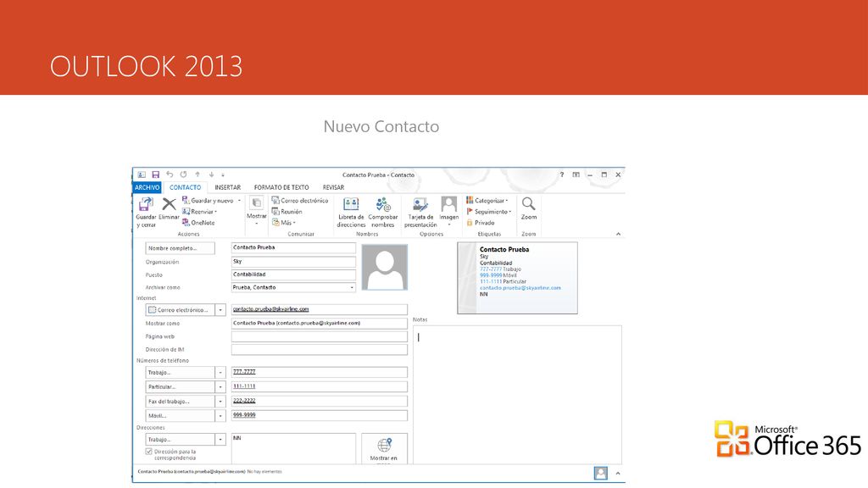The width and height of the screenshot is (868, 488).
Task: Click the Fax del trabajo... button
Action: [x=180, y=401]
